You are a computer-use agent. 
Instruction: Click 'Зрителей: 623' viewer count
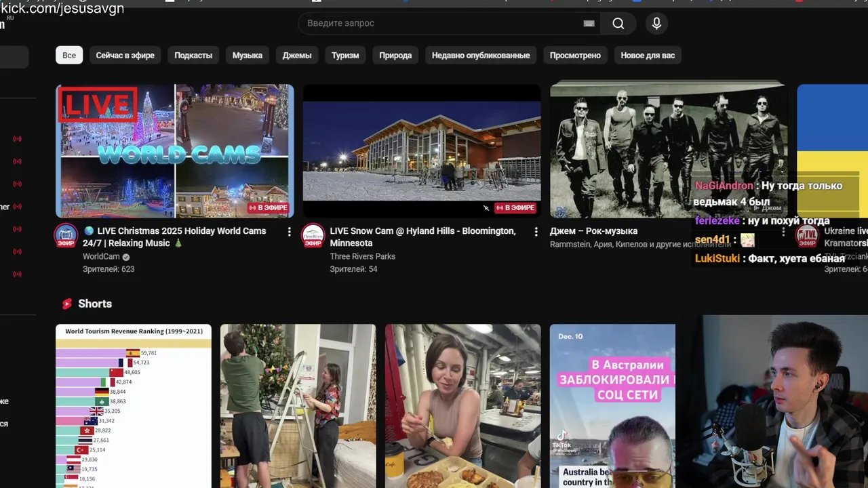(108, 269)
